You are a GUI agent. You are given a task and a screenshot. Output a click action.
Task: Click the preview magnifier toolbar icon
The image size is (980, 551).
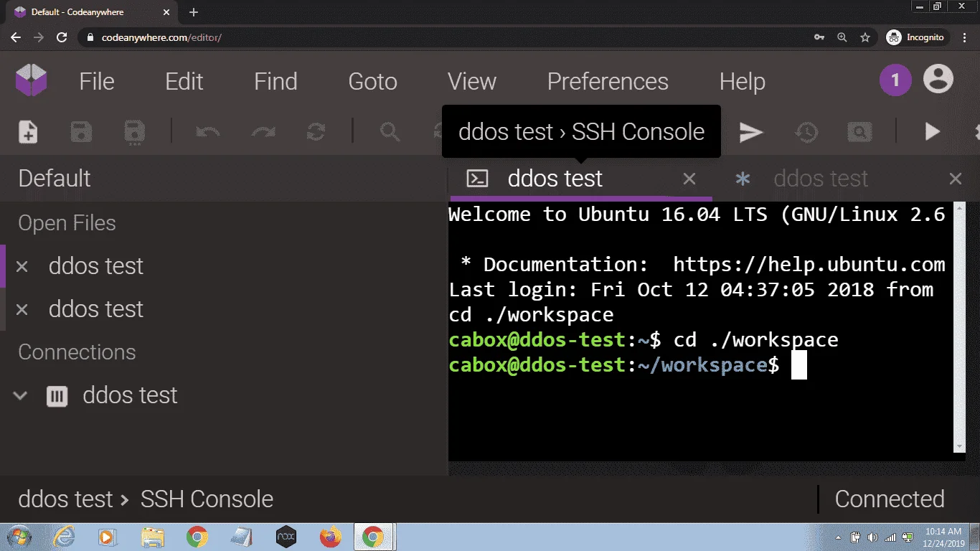coord(859,132)
